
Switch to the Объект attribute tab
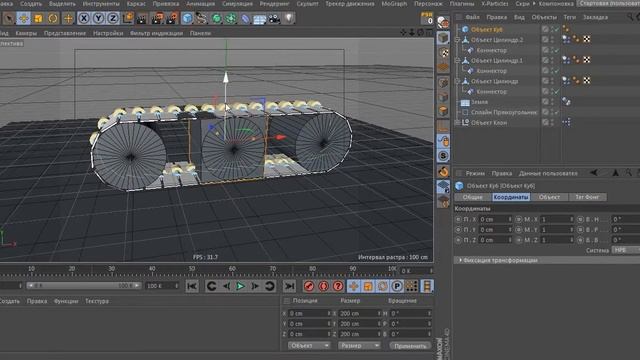(549, 197)
